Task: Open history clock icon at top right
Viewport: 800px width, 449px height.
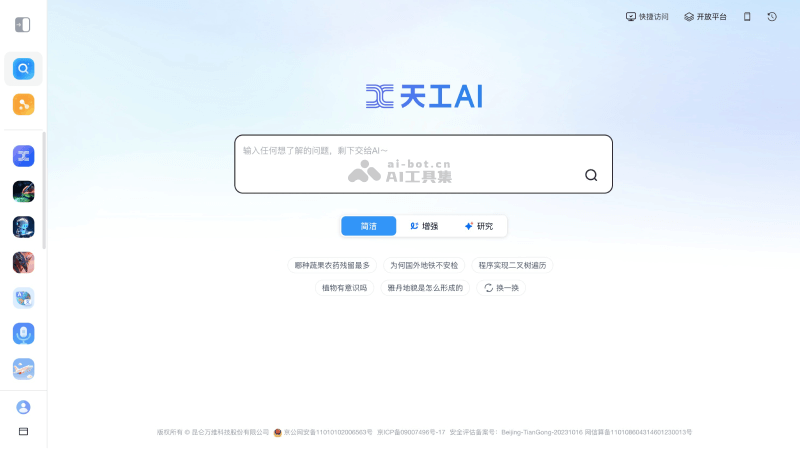Action: [x=772, y=17]
